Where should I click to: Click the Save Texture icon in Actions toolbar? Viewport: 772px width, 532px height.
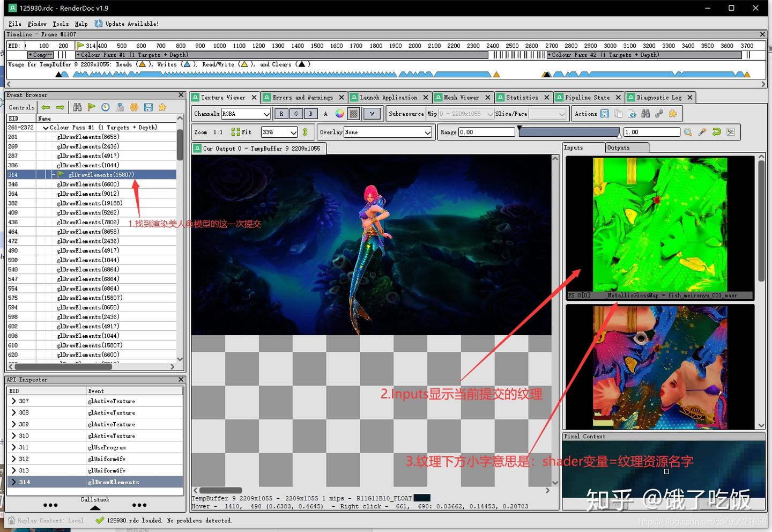605,113
